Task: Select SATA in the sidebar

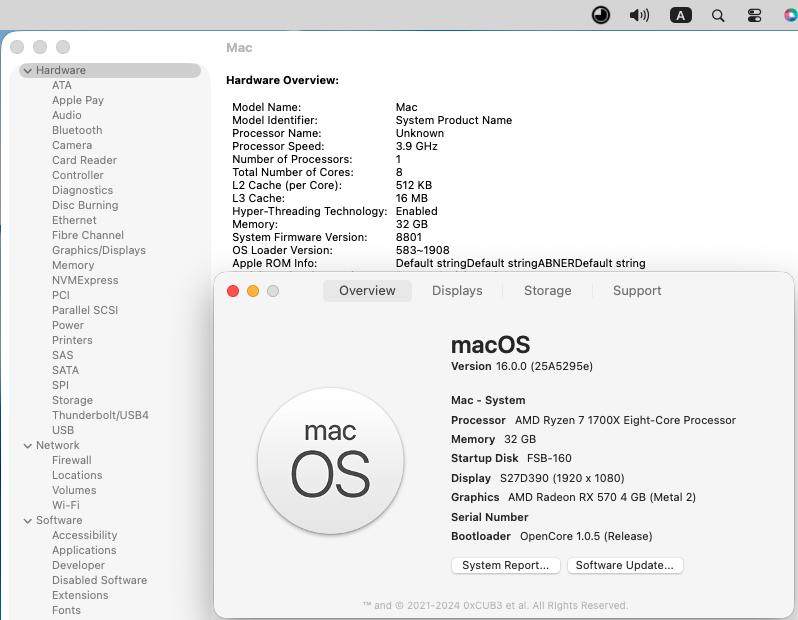Action: tap(65, 371)
